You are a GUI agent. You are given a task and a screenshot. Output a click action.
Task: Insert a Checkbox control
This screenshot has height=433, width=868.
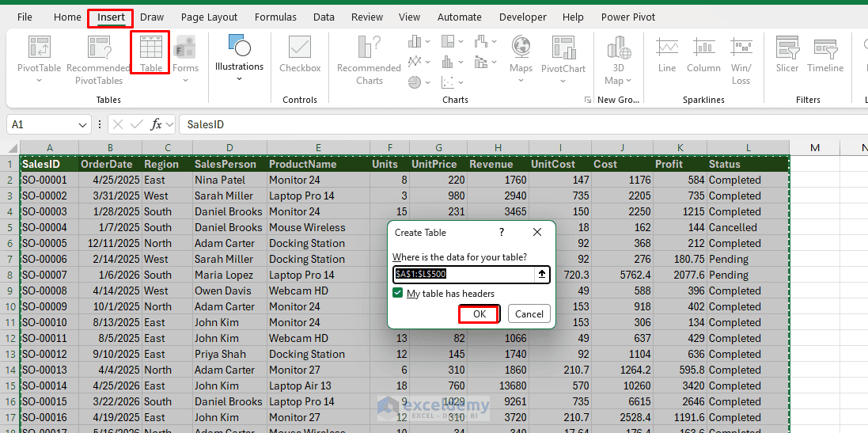(x=300, y=54)
